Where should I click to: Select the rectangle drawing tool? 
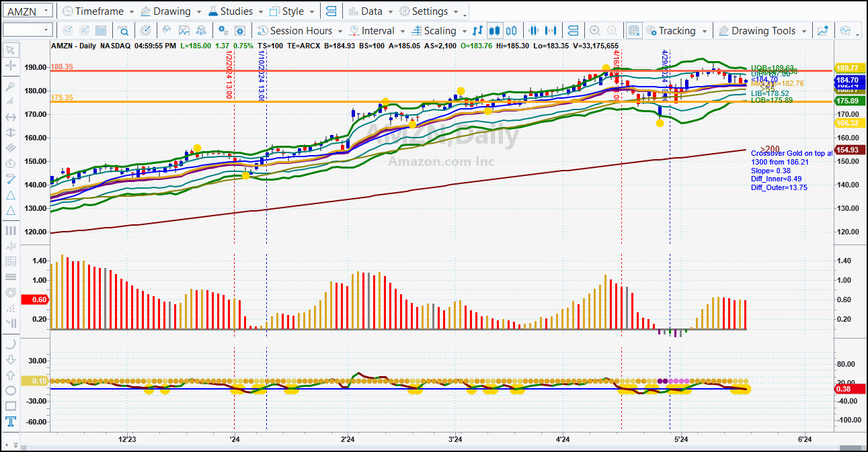point(11,406)
